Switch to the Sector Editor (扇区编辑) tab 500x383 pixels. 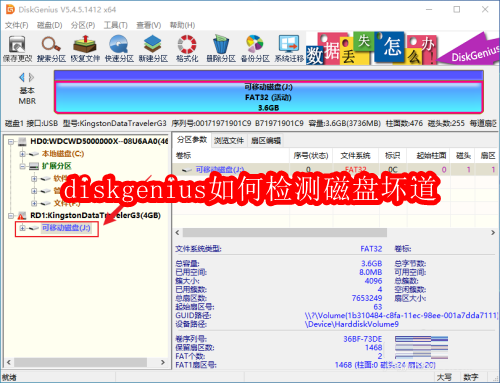coord(266,141)
